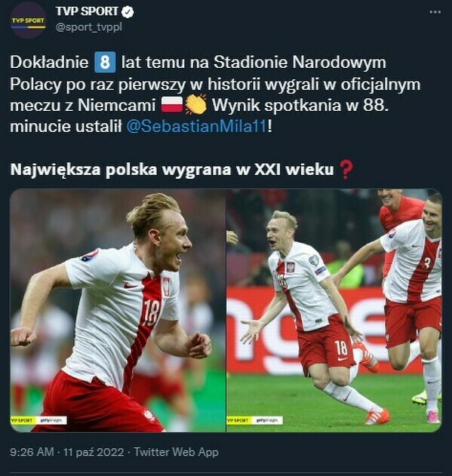Click the Polish flag emoji
This screenshot has height=476, width=452.
171,105
